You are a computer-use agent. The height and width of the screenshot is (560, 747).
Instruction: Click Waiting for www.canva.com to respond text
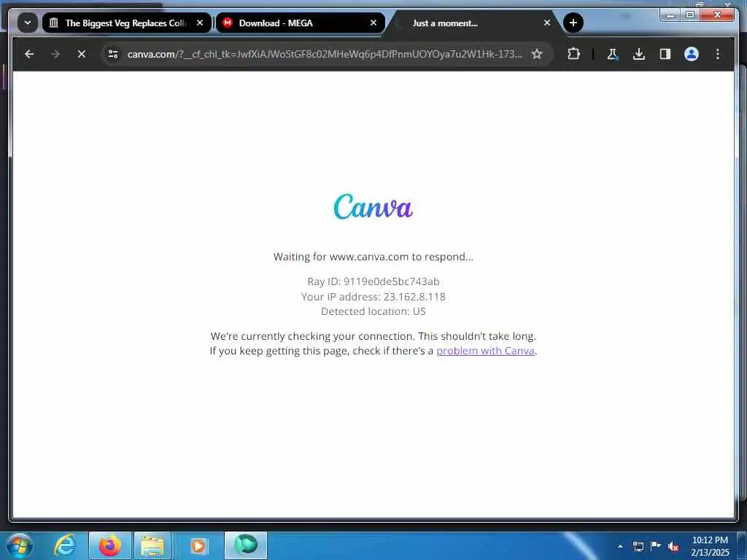pos(373,257)
